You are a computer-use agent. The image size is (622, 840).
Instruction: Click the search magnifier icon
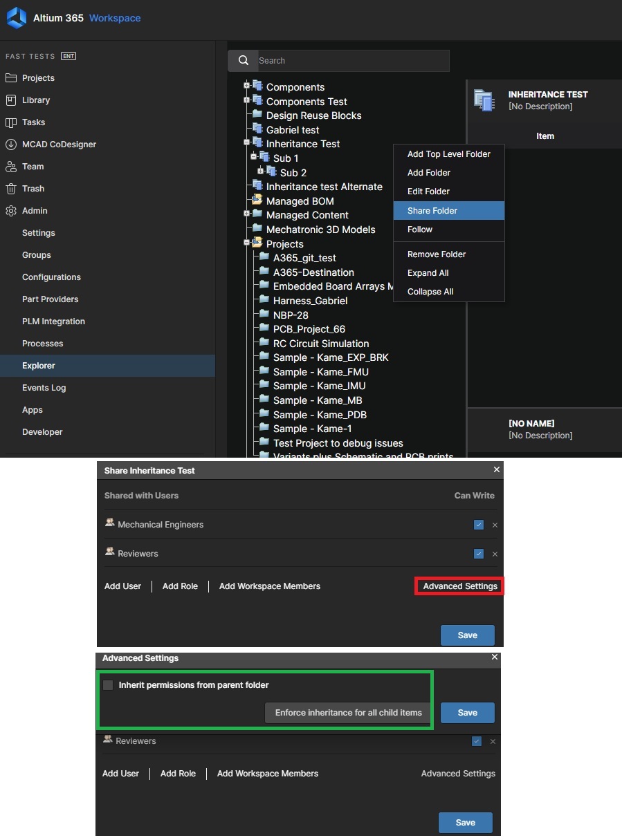244,60
